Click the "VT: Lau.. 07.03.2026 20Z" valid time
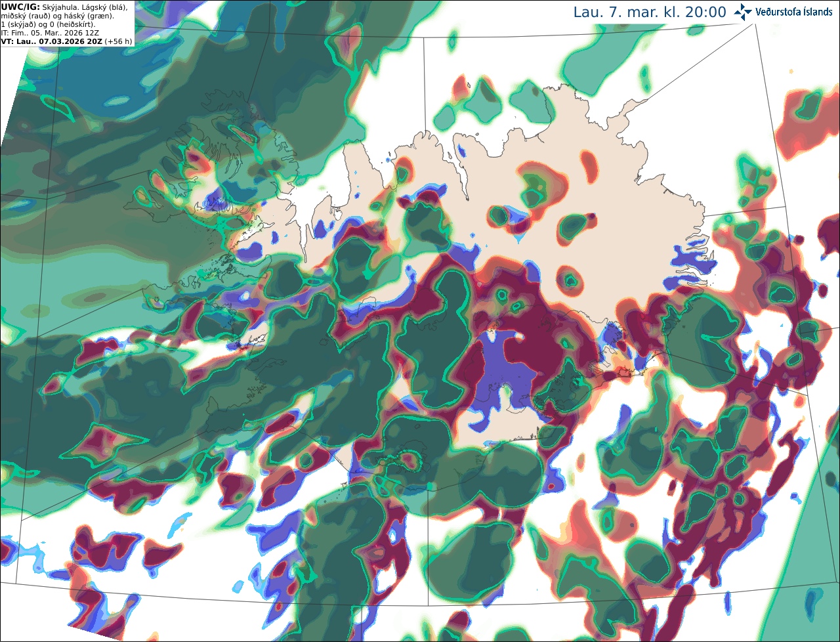 tap(52, 41)
